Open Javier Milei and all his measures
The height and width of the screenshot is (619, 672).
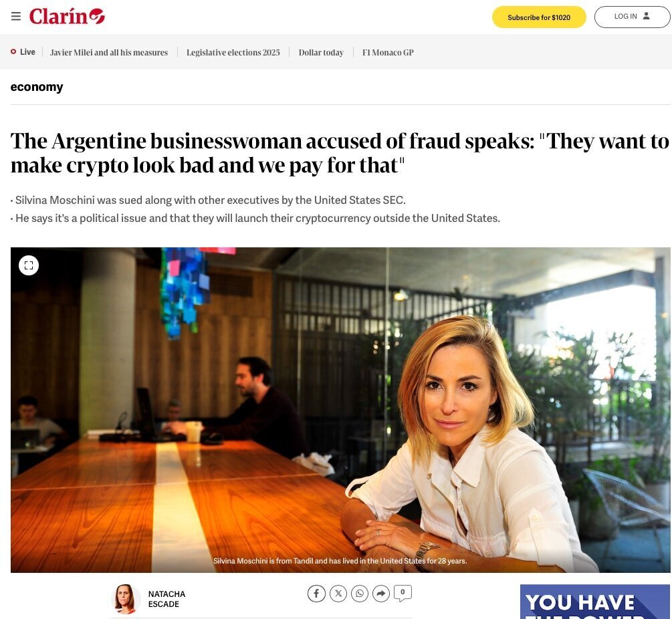click(109, 52)
